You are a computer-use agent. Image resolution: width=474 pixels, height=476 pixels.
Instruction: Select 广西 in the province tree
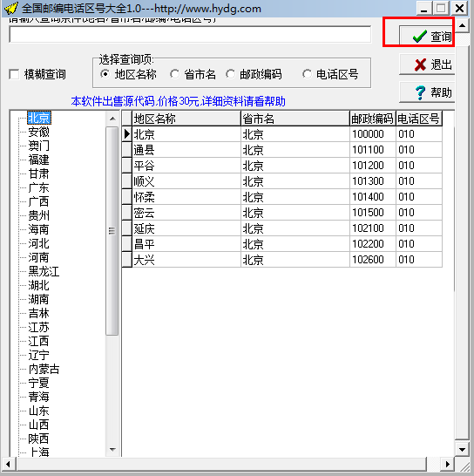(38, 201)
